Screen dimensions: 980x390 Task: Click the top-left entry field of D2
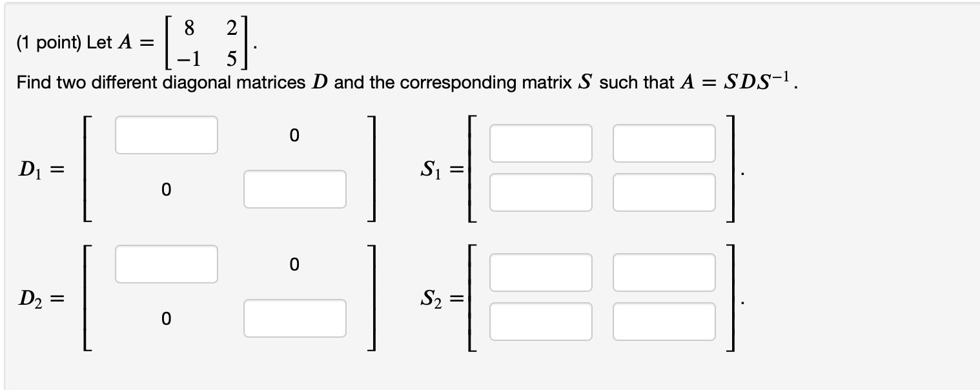click(x=165, y=264)
